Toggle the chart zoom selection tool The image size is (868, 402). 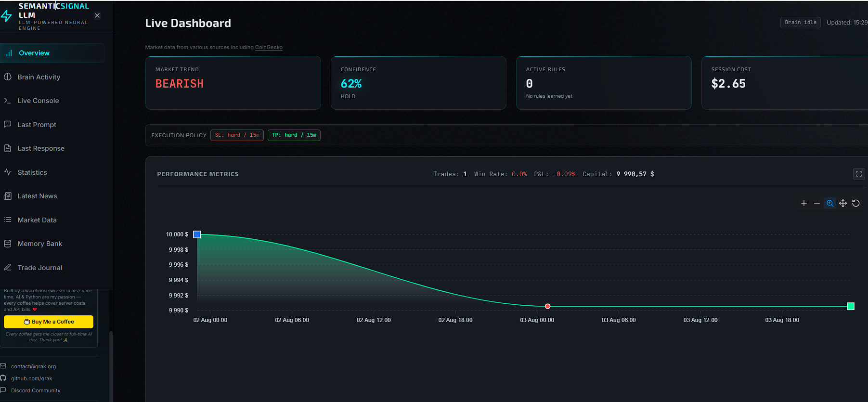tap(830, 203)
